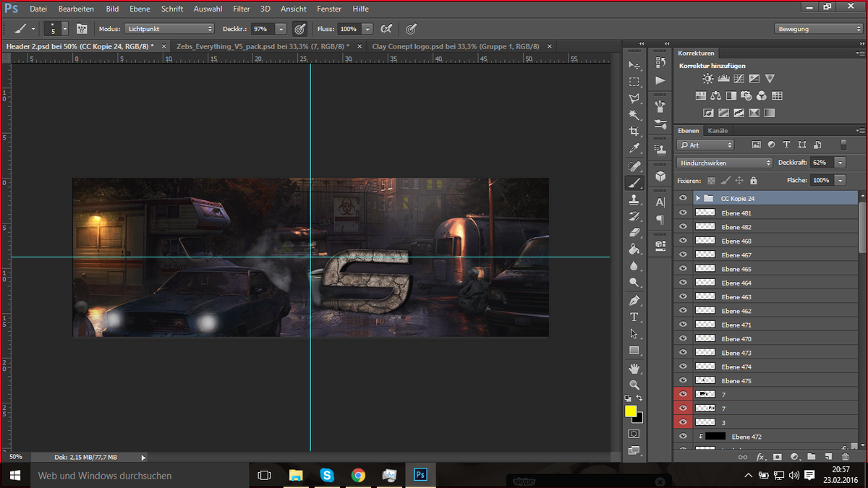Open the Filter menu

pyautogui.click(x=242, y=9)
